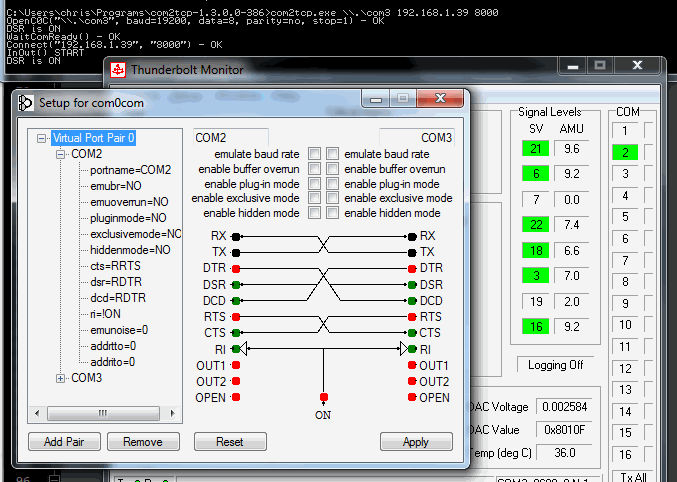Viewport: 677px width, 482px height.
Task: Click the COM2 CTS green pin
Action: [x=236, y=333]
